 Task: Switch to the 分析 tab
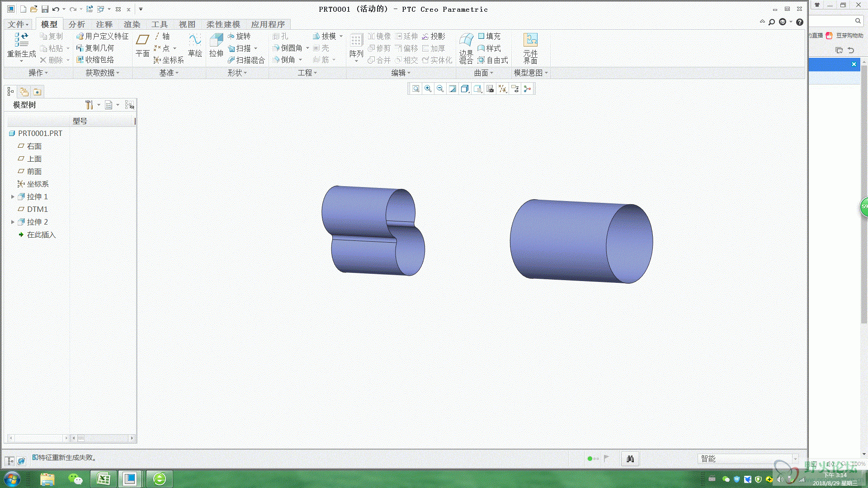pos(77,24)
